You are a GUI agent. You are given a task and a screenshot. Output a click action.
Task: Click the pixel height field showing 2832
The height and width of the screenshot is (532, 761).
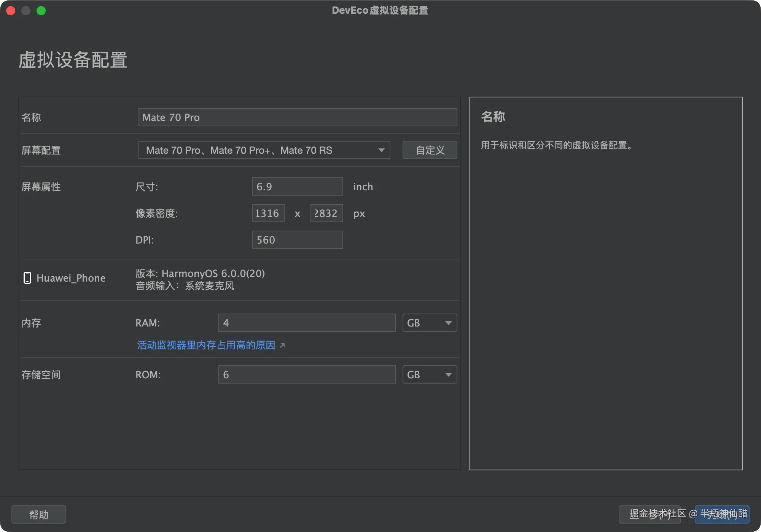[326, 213]
